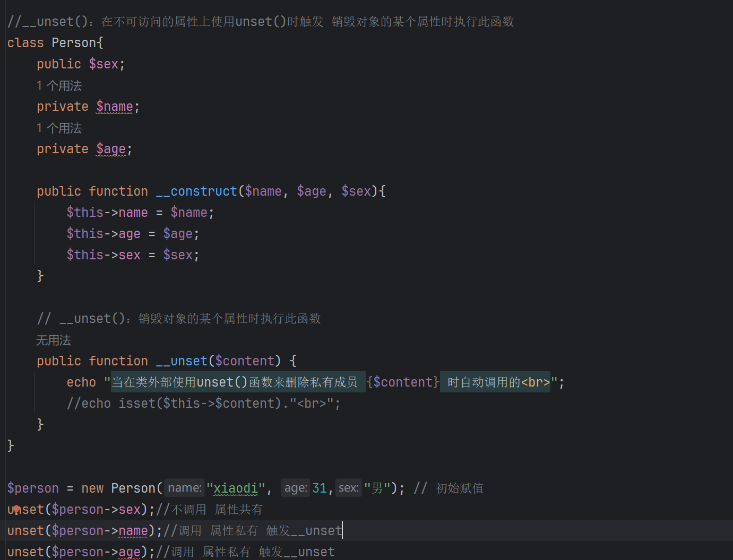Click the 'age:' inlay hint before 31
Viewport: 733px width, 560px height.
click(x=295, y=488)
